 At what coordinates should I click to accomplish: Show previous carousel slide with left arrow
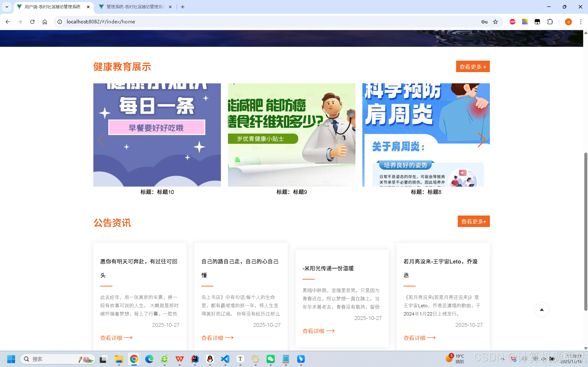tap(101, 140)
